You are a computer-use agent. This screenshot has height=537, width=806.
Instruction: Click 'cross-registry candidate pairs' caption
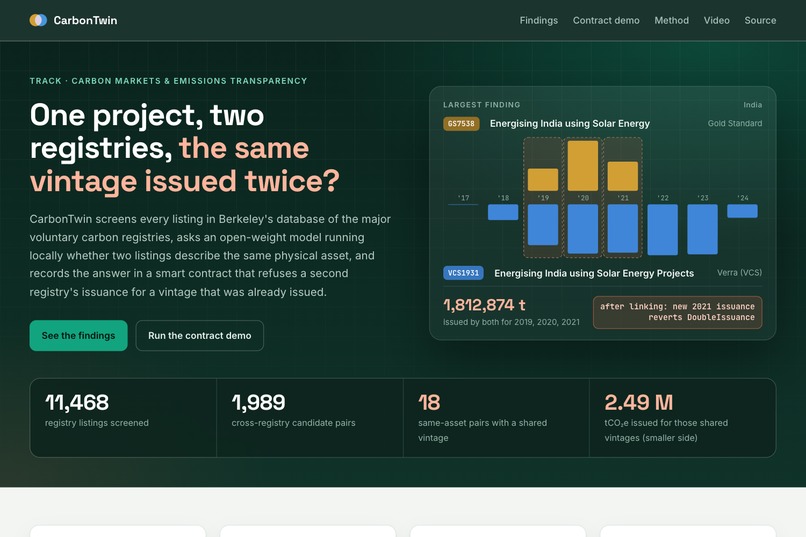[293, 423]
